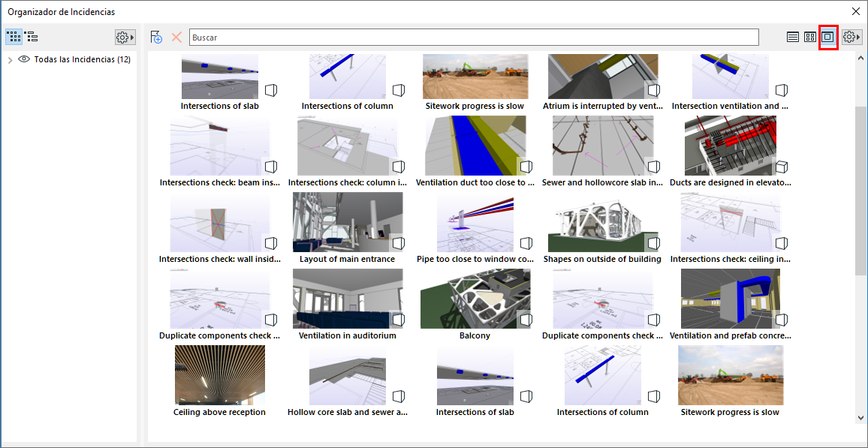Select Ceiling above reception thumbnail
The height and width of the screenshot is (448, 868).
click(x=220, y=375)
